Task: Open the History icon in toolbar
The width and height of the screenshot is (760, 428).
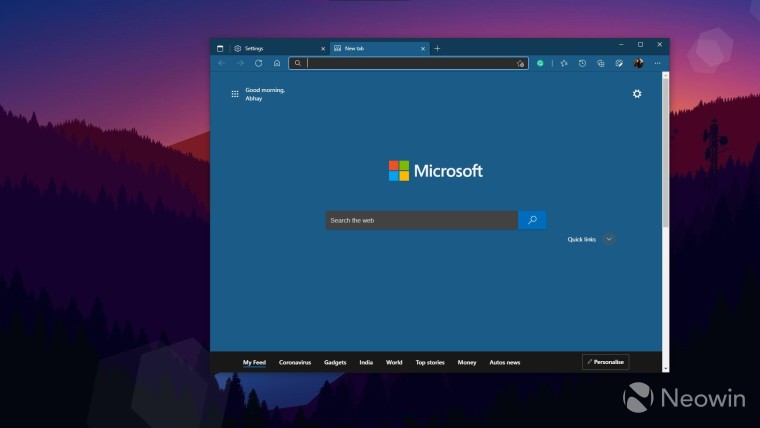Action: pos(582,63)
